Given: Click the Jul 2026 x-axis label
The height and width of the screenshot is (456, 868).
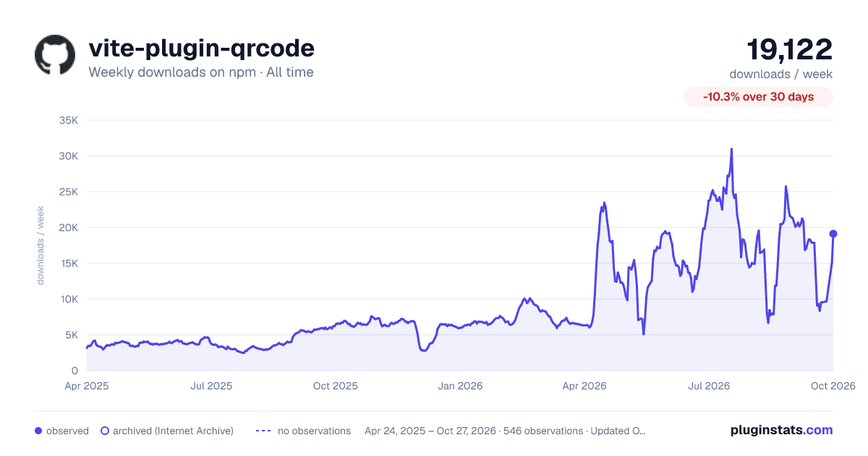Looking at the screenshot, I should pos(709,386).
